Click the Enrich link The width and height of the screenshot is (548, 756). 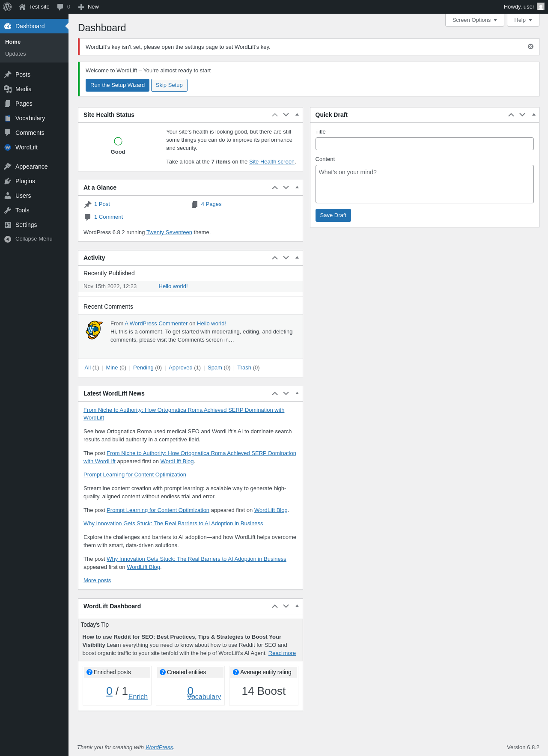click(138, 697)
